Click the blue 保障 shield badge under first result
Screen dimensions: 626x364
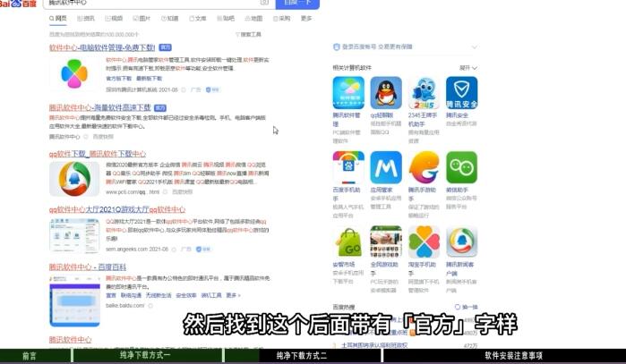(x=212, y=89)
